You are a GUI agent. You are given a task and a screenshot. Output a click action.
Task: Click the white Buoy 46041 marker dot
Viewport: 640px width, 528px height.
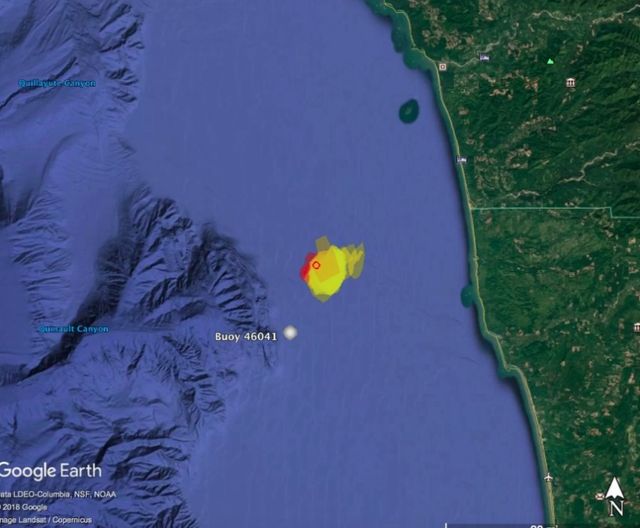click(x=290, y=333)
